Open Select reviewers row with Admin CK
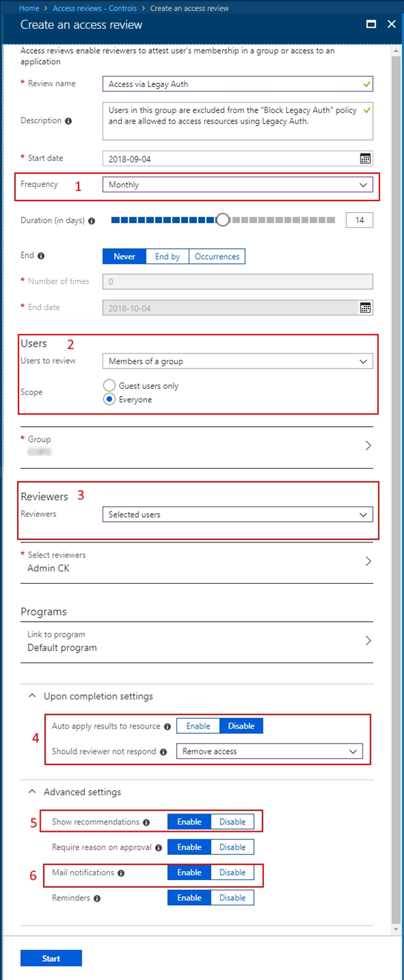Screen dimensions: 404x980 click(197, 562)
